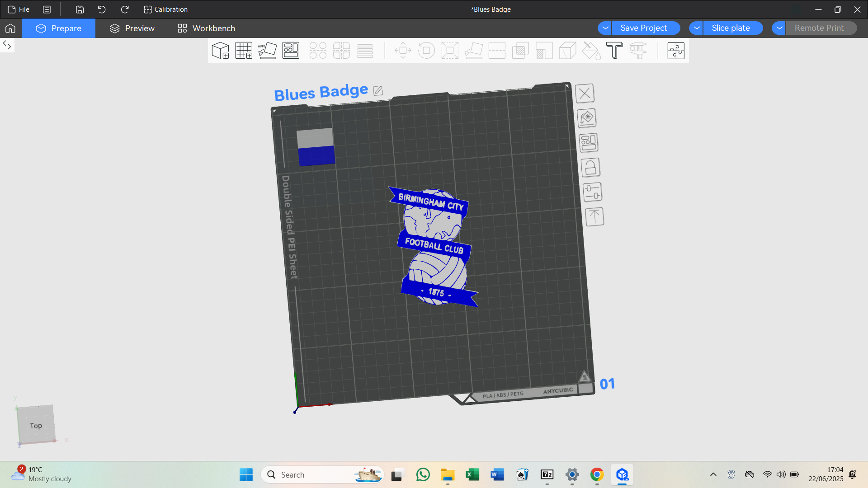
Task: Switch to the Workbench tab
Action: [207, 28]
